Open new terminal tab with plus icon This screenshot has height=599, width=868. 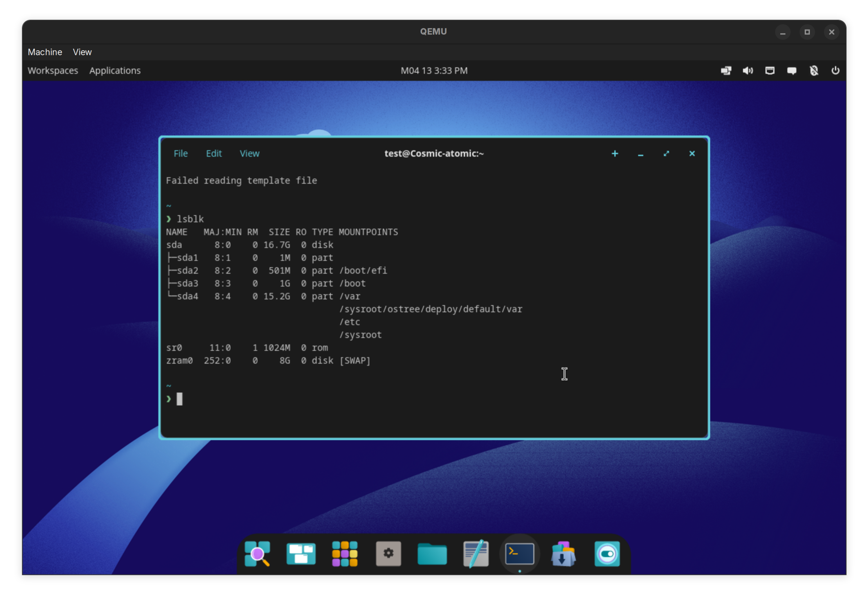click(615, 154)
